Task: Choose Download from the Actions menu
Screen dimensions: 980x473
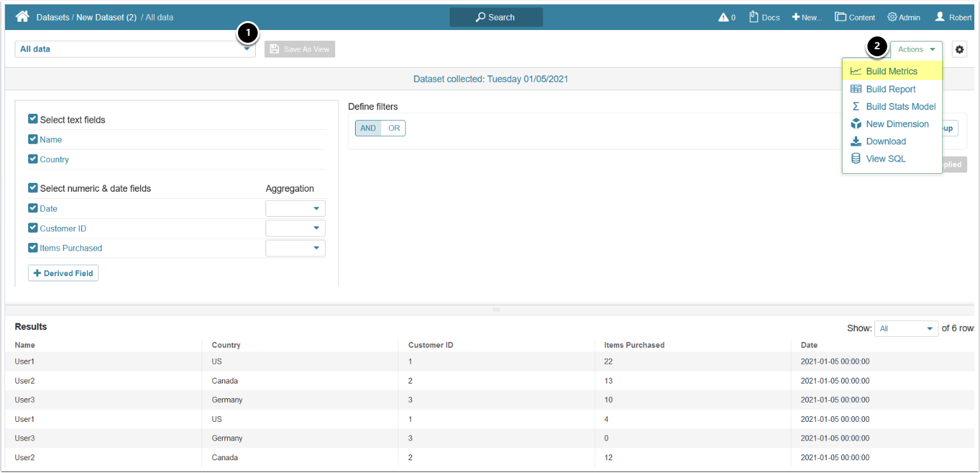Action: click(885, 141)
